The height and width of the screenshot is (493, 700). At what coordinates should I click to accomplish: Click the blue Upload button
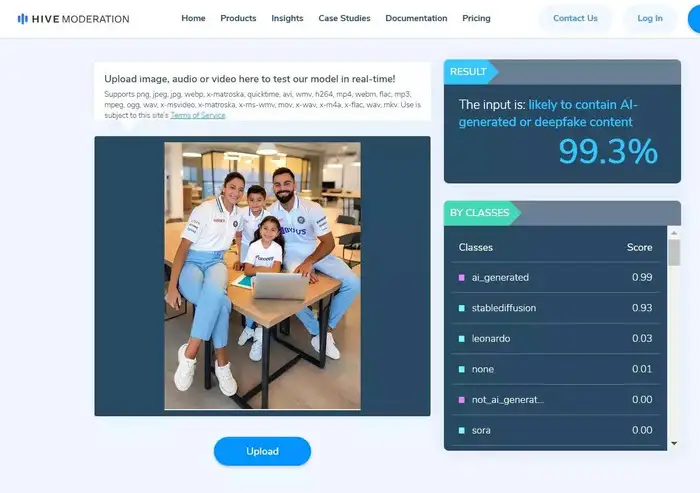pos(262,451)
